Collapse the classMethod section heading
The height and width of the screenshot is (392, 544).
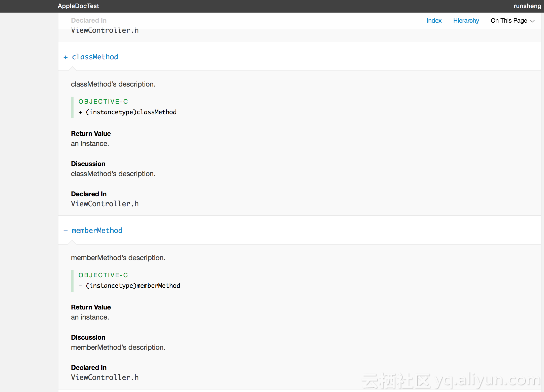pyautogui.click(x=95, y=57)
